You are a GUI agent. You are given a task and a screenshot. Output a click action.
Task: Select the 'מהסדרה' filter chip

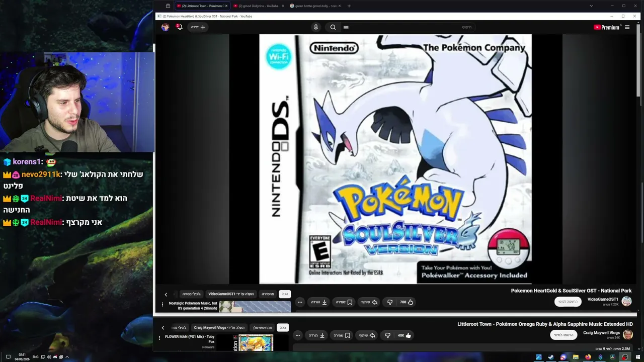(268, 294)
